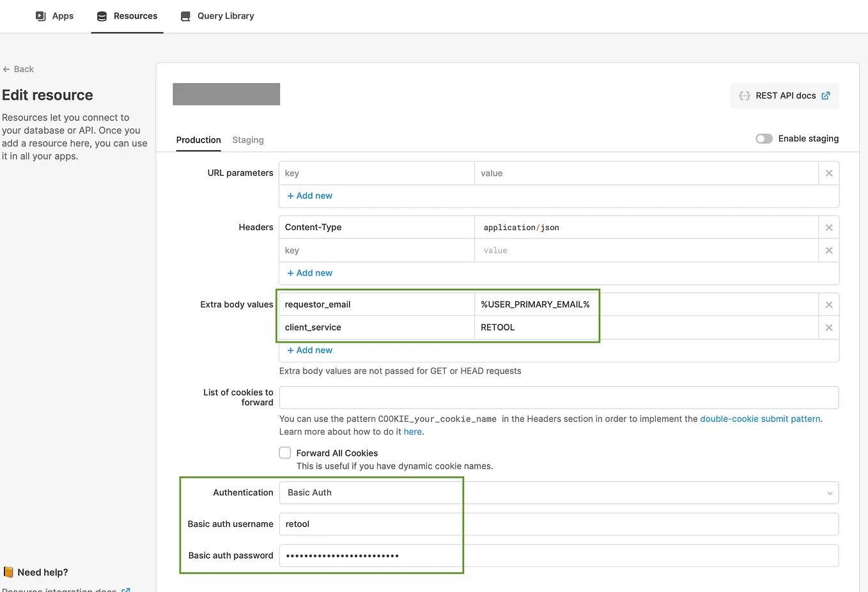Click external link icon next to Resource integration docs
The width and height of the screenshot is (868, 592).
(126, 589)
